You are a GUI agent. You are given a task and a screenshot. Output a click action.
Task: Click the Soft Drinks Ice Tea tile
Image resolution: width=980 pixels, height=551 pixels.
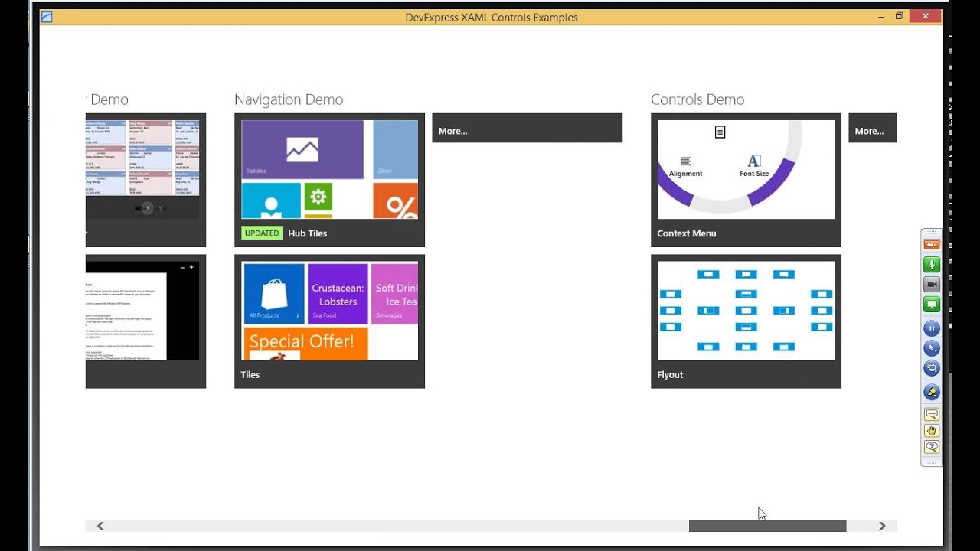coord(394,292)
